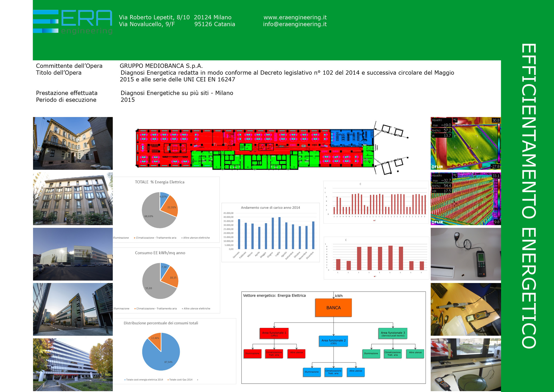Open the yellow courtyard building photo

tap(73, 143)
